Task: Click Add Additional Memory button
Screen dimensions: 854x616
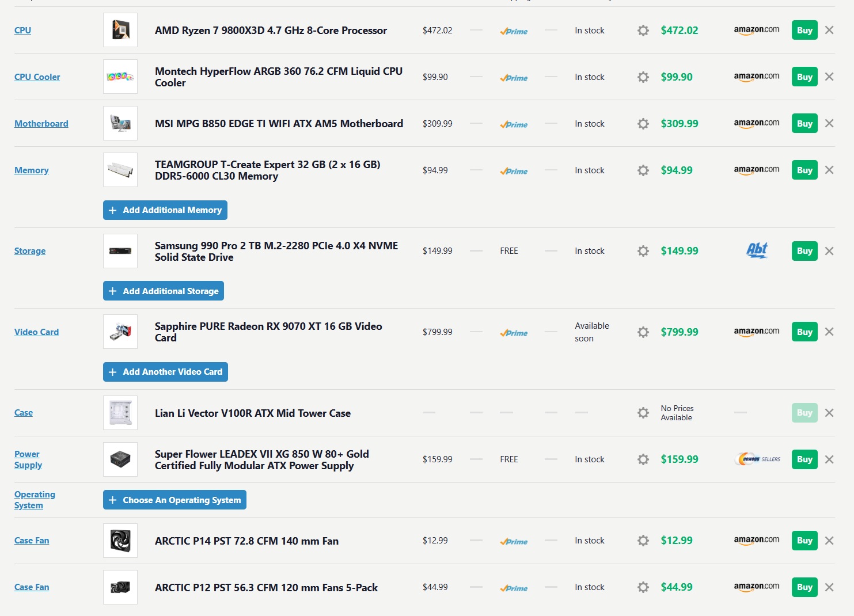Action: [x=165, y=210]
